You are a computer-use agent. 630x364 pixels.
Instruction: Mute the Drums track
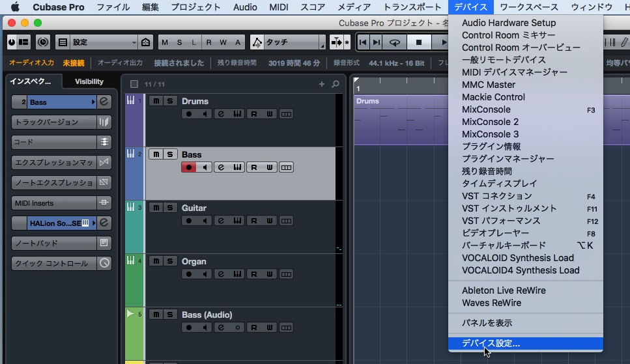click(156, 101)
